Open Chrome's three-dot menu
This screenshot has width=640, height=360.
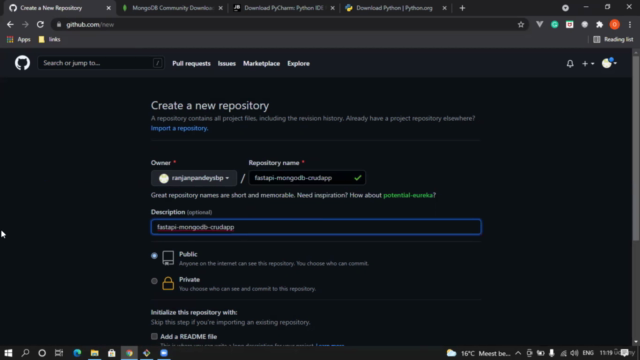point(630,24)
